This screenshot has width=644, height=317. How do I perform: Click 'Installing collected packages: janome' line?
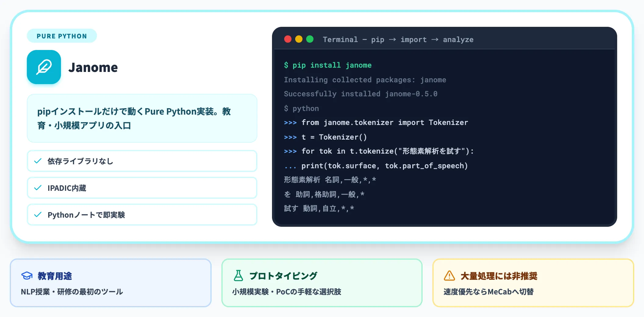coord(365,80)
